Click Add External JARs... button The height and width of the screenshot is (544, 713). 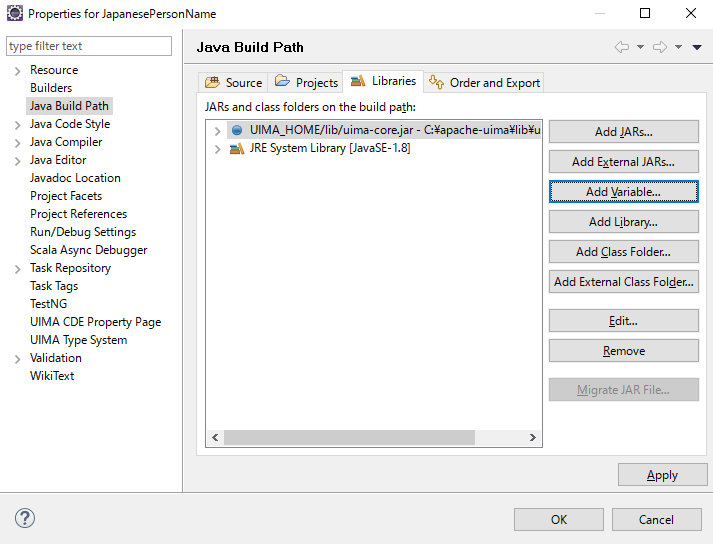623,161
